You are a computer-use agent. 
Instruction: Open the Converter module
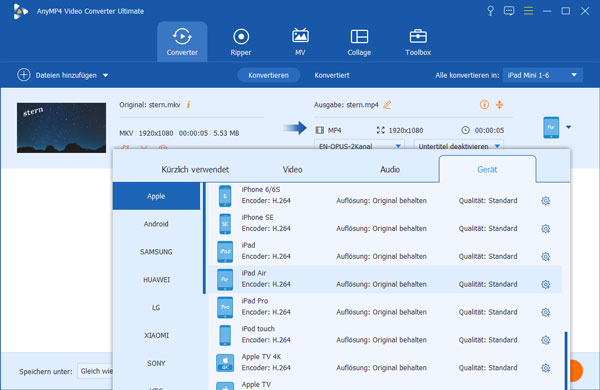182,41
